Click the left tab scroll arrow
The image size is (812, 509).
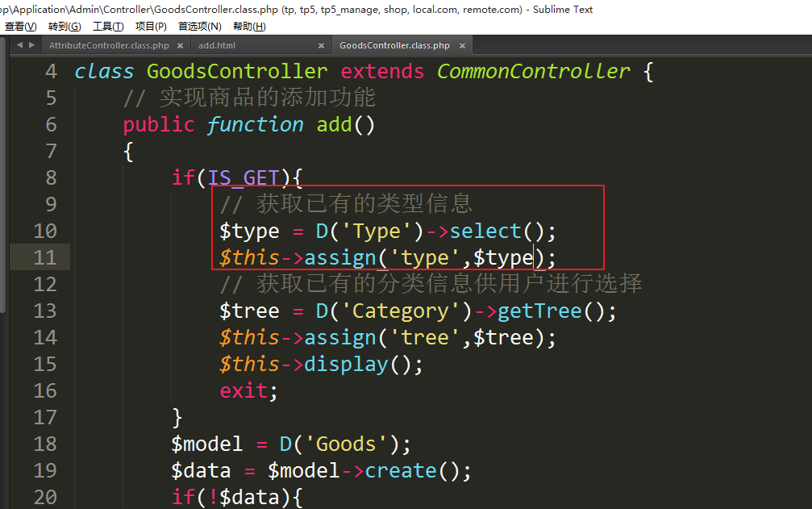[x=19, y=46]
